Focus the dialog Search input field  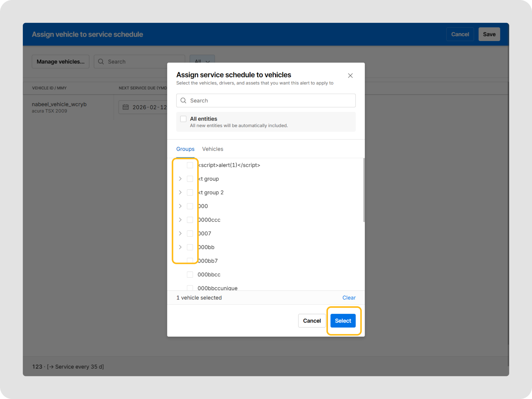pyautogui.click(x=270, y=101)
